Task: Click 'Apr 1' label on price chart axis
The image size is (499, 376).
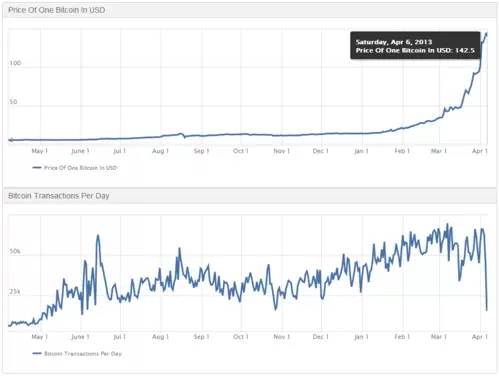Action: click(480, 151)
